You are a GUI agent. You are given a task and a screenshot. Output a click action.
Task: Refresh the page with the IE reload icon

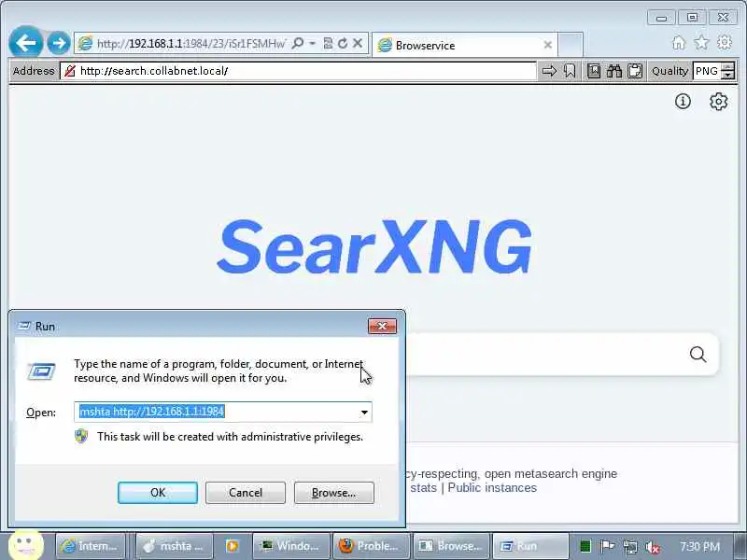point(343,43)
